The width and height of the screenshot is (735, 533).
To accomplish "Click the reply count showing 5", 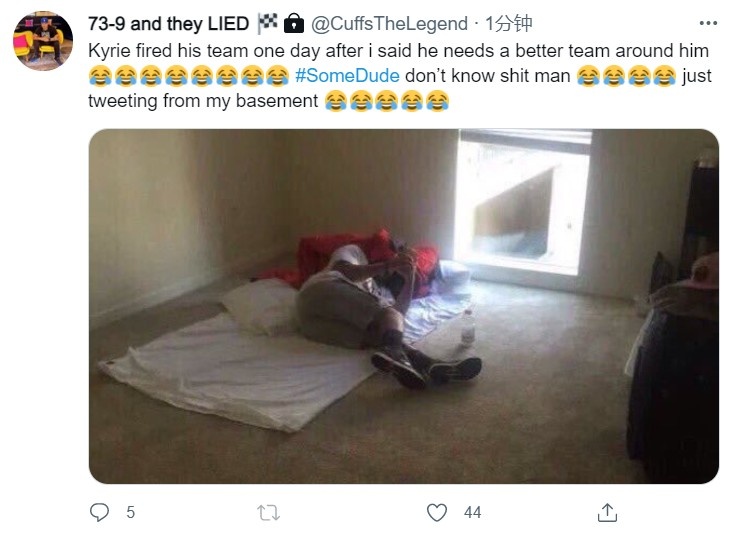I will pyautogui.click(x=130, y=512).
